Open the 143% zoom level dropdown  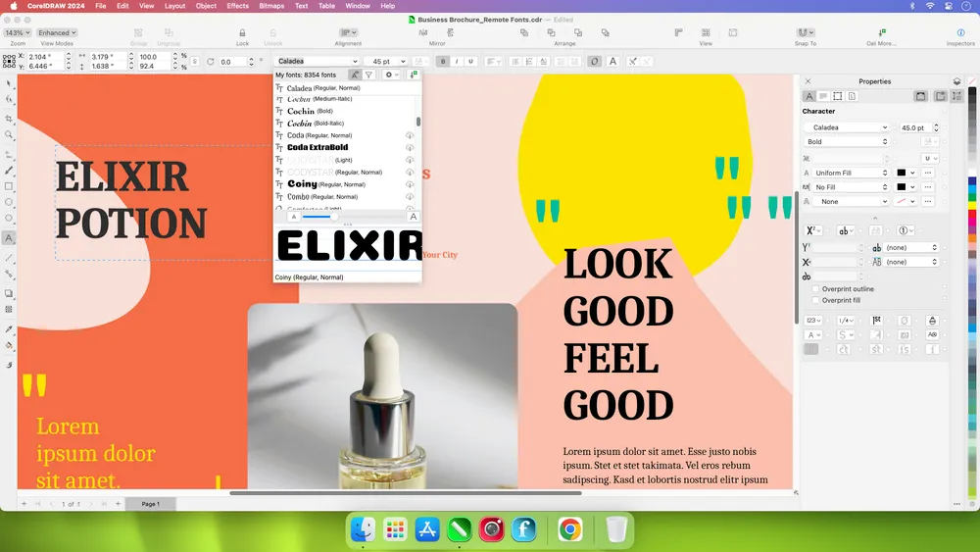18,32
